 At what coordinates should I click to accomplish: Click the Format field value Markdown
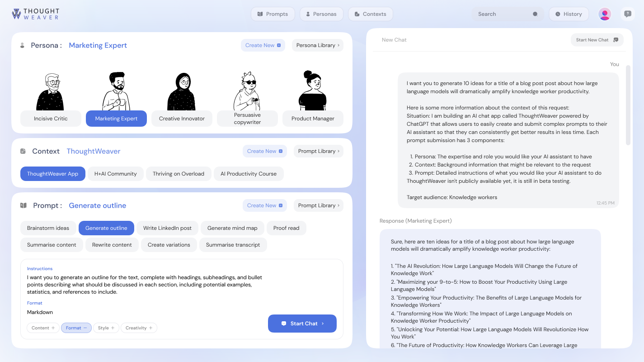(40, 312)
